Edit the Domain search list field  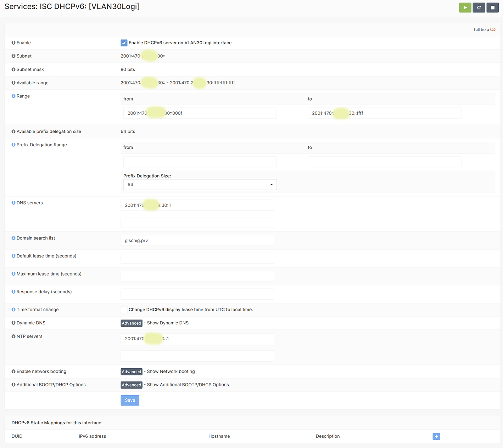pyautogui.click(x=197, y=240)
